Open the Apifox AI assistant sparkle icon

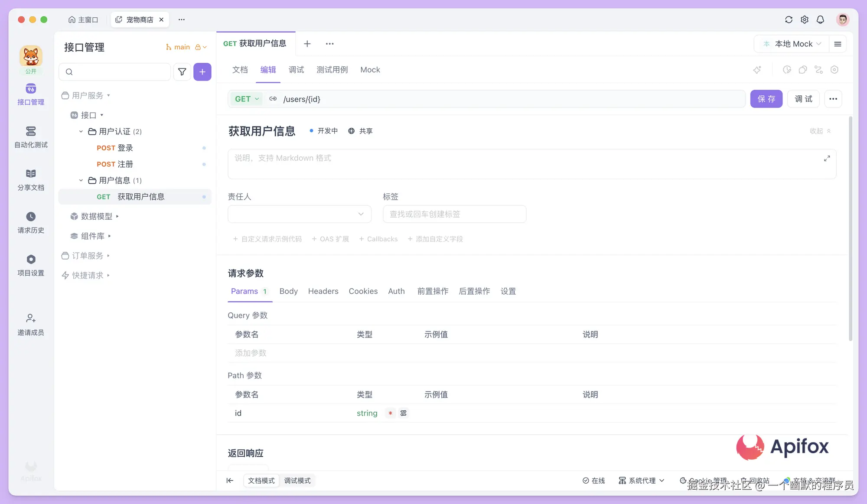757,69
